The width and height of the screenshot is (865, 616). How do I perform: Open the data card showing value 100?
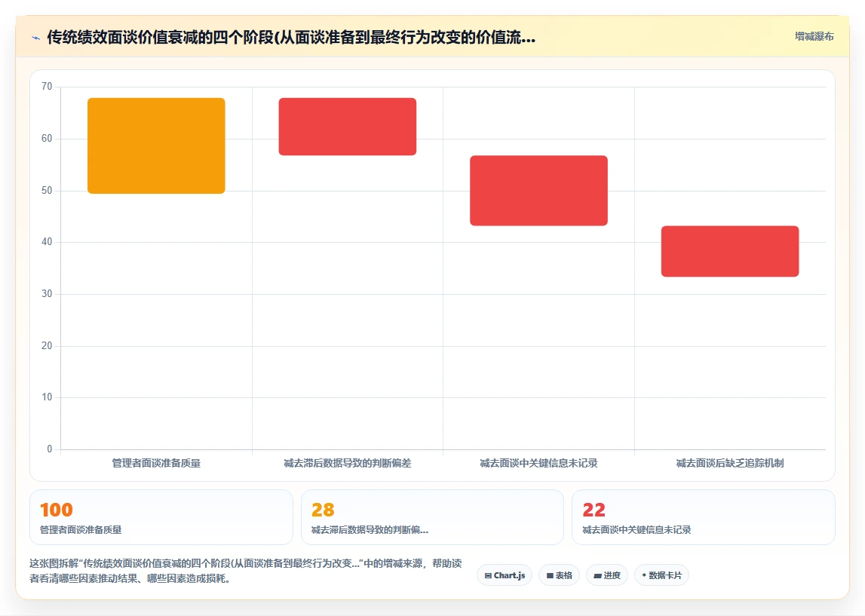click(161, 517)
